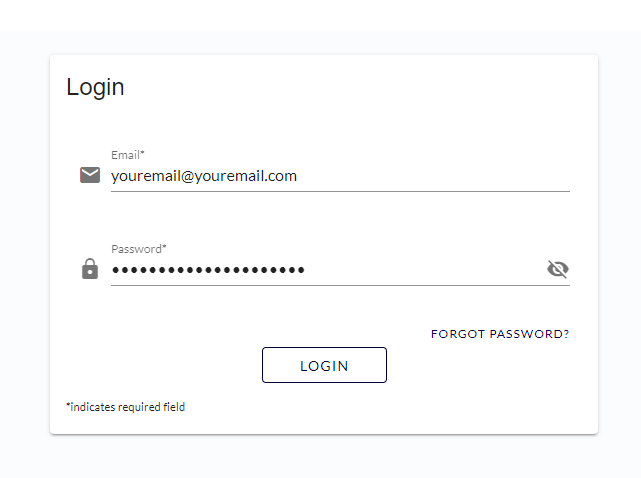Submit the form with the LOGIN button
The width and height of the screenshot is (641, 478).
click(x=324, y=365)
